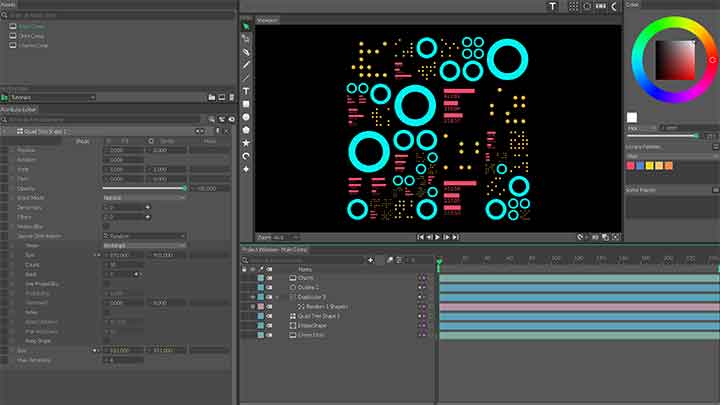Select the Rectangle shape tool
720x405 pixels.
[246, 104]
